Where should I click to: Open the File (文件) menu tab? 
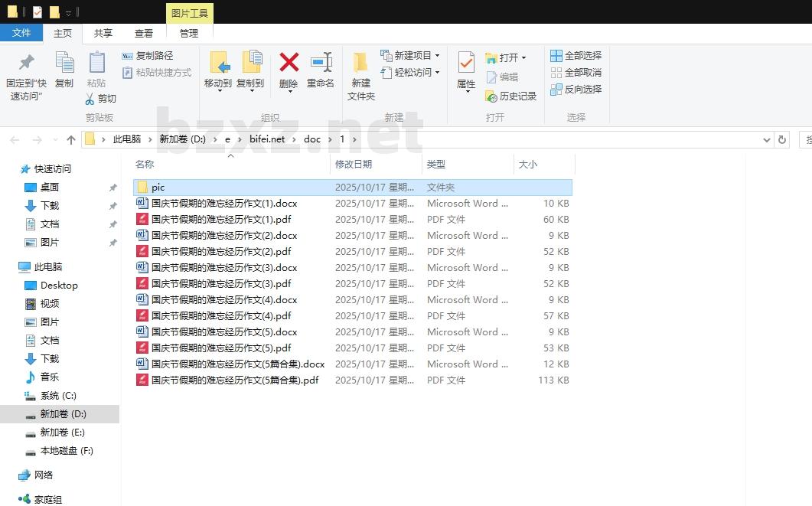pos(21,33)
